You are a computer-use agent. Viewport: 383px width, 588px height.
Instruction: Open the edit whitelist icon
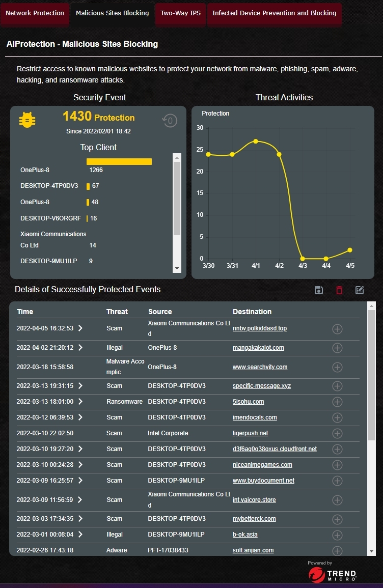(360, 290)
